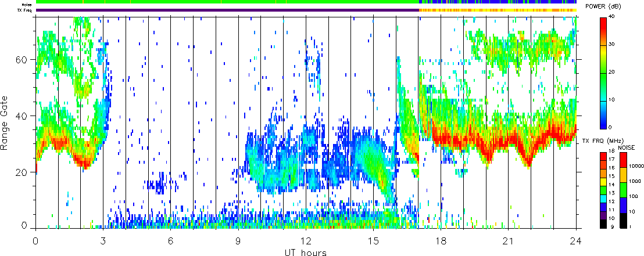Click the "12" tick on UT hours axis

coord(306,240)
